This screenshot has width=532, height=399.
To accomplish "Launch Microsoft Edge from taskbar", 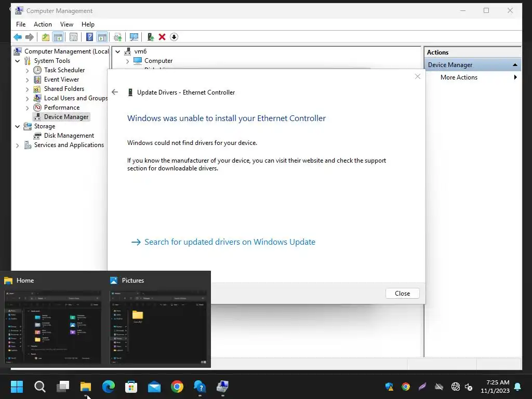I will (109, 387).
